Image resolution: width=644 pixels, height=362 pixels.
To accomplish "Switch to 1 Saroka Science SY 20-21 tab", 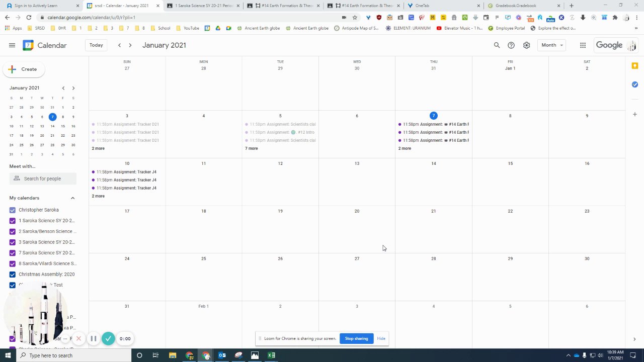I will pyautogui.click(x=203, y=6).
